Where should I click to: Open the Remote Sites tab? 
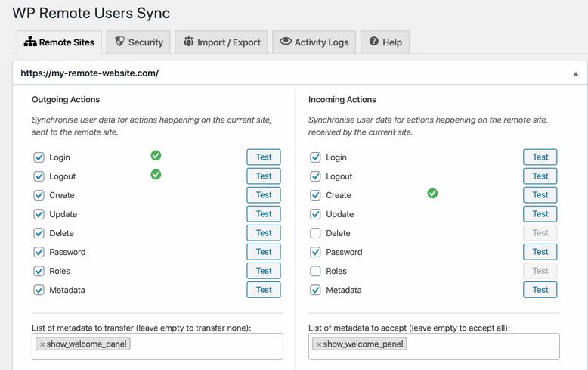point(59,42)
